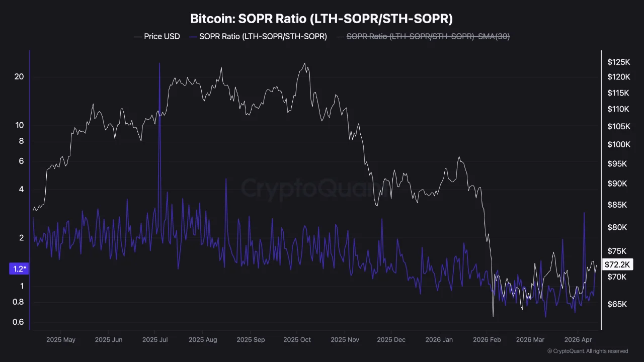
Task: Click the $100K right-axis price label
Action: pos(618,145)
